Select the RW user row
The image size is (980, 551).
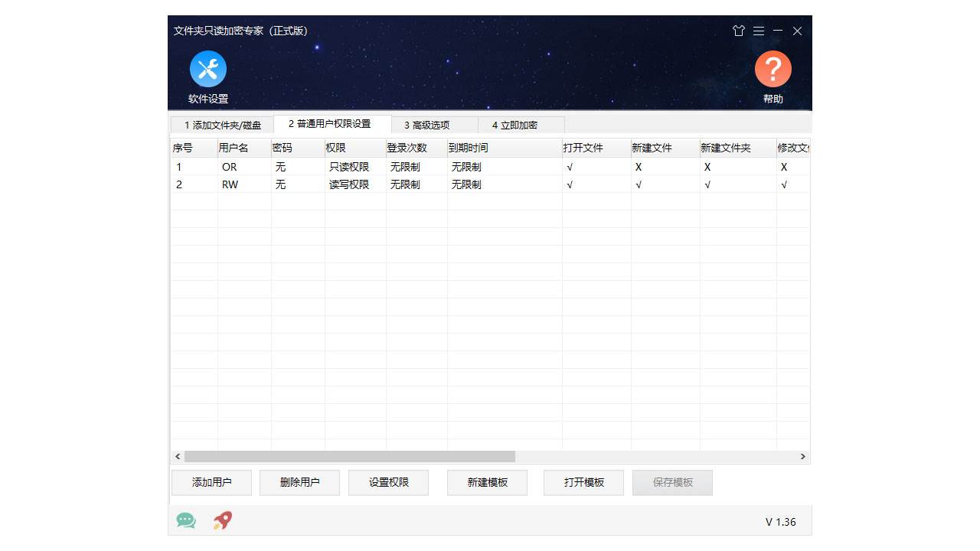(230, 184)
